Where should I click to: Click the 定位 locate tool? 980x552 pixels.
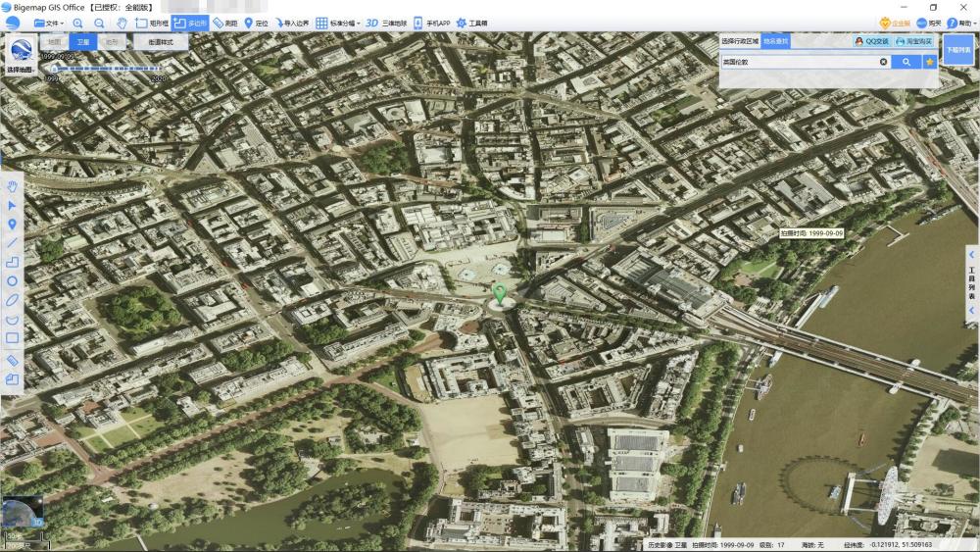[256, 24]
